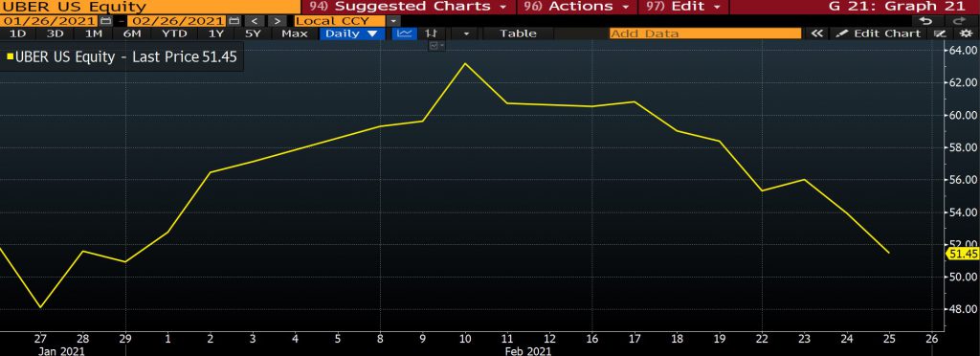Image resolution: width=980 pixels, height=356 pixels.
Task: Click the undo arrow icon
Action: tap(925, 21)
